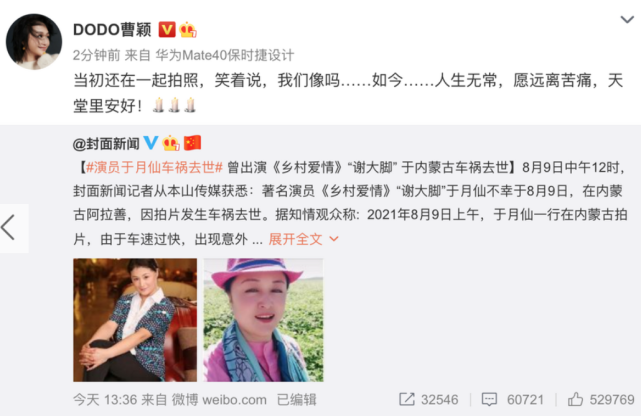This screenshot has height=416, width=641.
Task: Open the weibo.com source link
Action: pyautogui.click(x=234, y=400)
